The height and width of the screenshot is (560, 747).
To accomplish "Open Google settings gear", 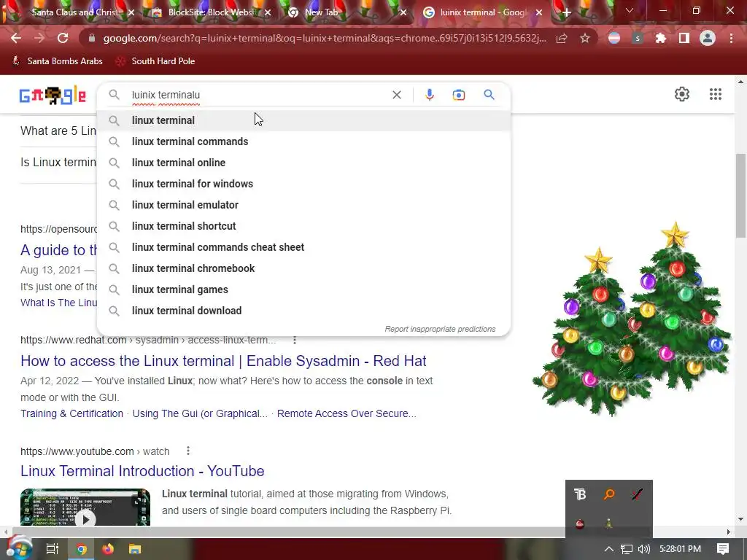I will click(682, 94).
